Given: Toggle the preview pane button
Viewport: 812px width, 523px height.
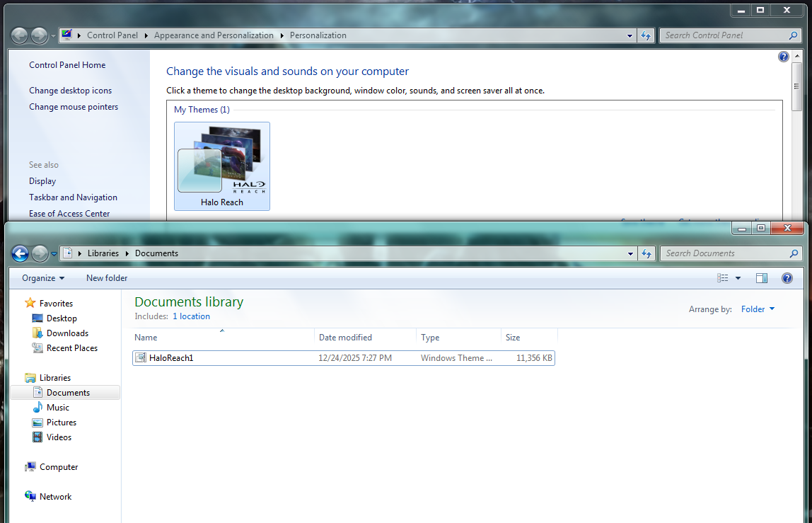Looking at the screenshot, I should click(x=762, y=278).
